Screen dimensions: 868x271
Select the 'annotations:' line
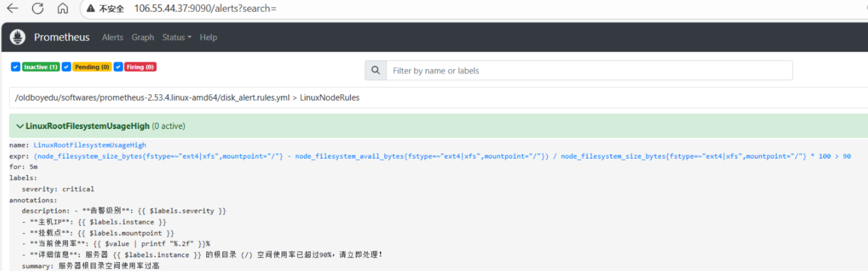pos(33,200)
